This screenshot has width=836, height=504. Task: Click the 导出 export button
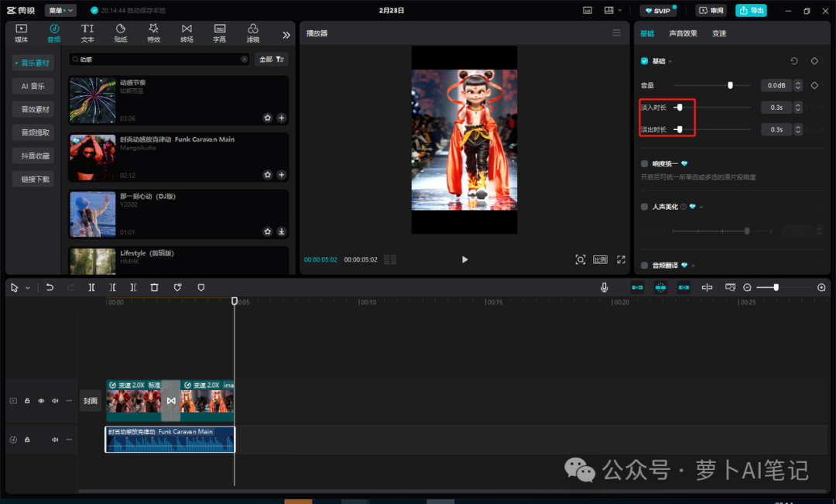[x=751, y=10]
